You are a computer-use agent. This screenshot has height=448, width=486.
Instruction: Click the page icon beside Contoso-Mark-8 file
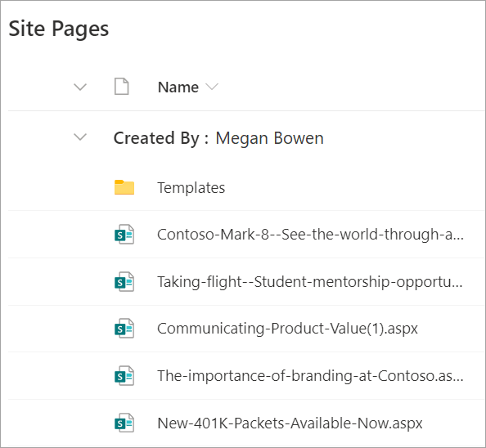[124, 235]
